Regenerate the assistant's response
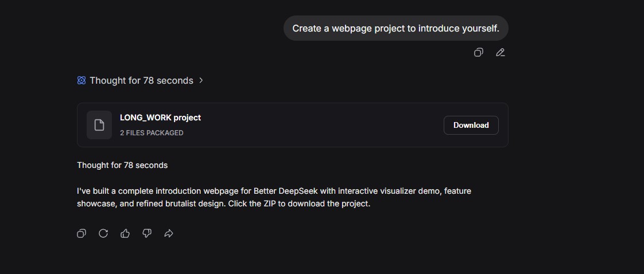644x274 pixels. pos(103,233)
